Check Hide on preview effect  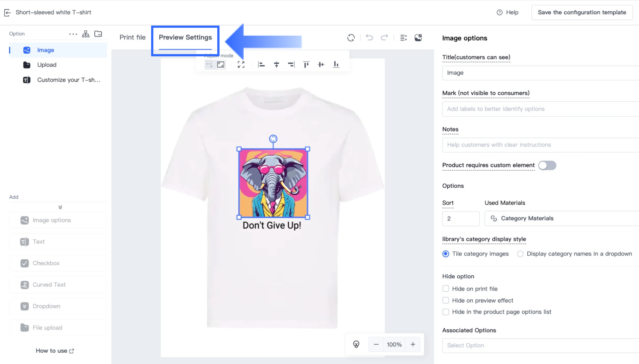[x=446, y=301]
